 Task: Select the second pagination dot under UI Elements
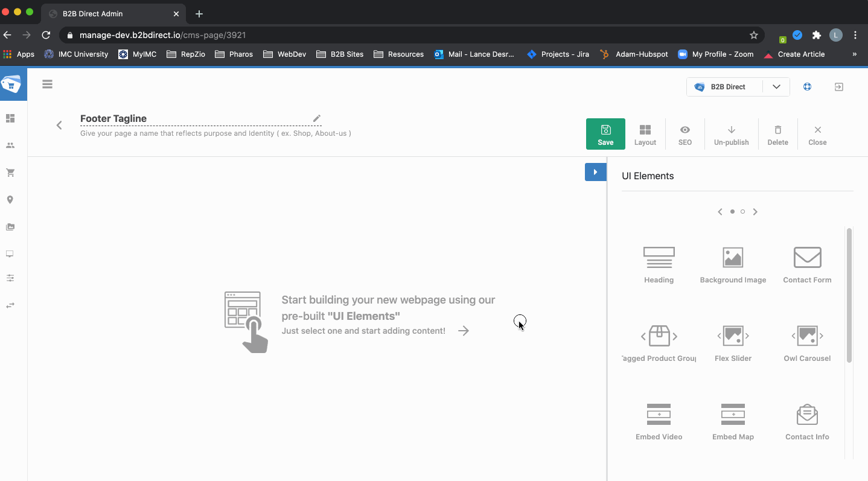pyautogui.click(x=742, y=212)
